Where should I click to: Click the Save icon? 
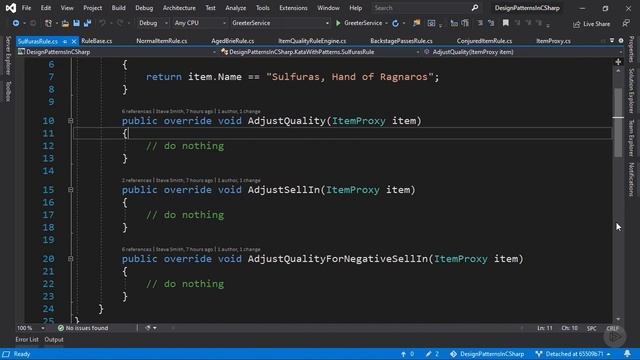76,23
